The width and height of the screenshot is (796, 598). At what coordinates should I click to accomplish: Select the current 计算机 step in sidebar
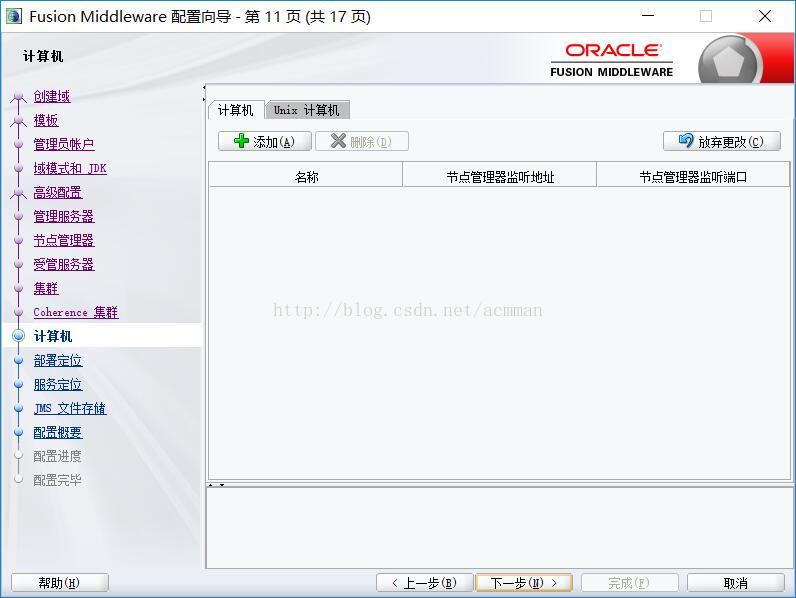click(x=53, y=336)
